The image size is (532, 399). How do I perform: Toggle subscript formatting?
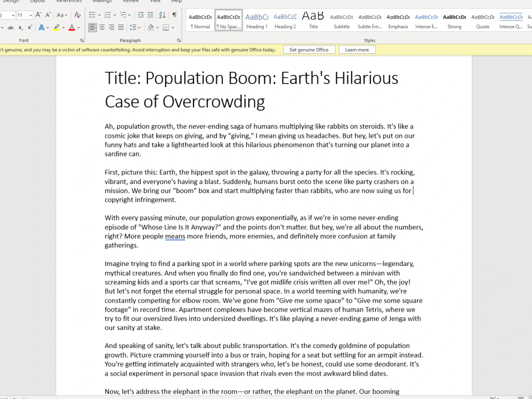20,28
